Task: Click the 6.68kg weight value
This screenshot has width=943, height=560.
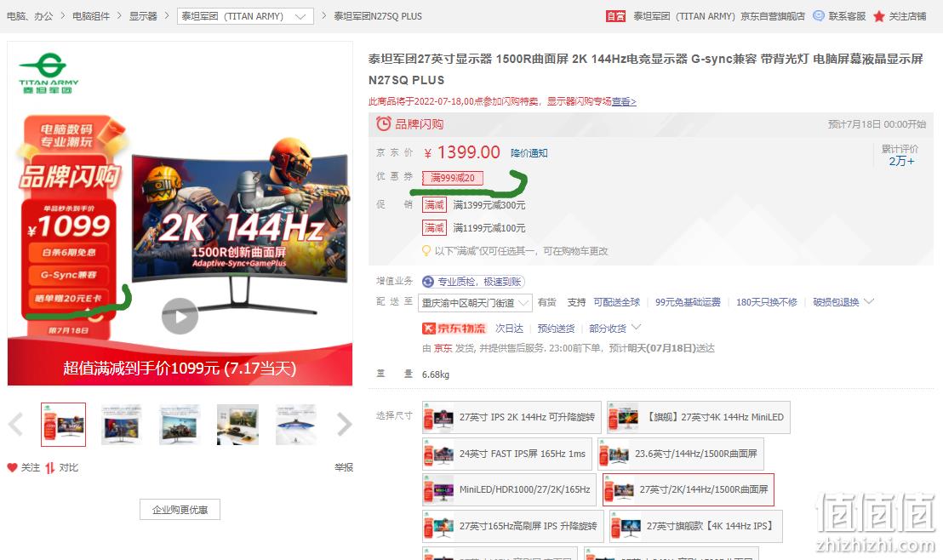Action: (x=436, y=374)
